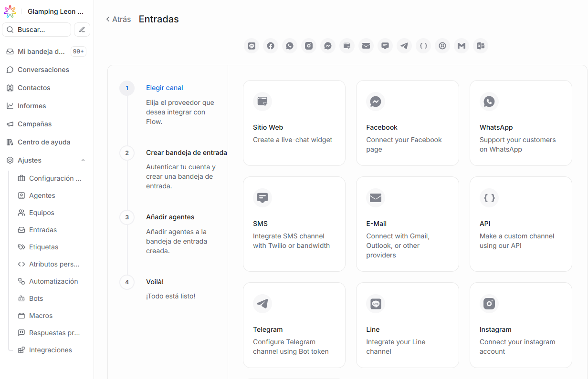Screen dimensions: 588x379
Task: Open the Sitio Web live-chat channel
Action: pos(294,123)
